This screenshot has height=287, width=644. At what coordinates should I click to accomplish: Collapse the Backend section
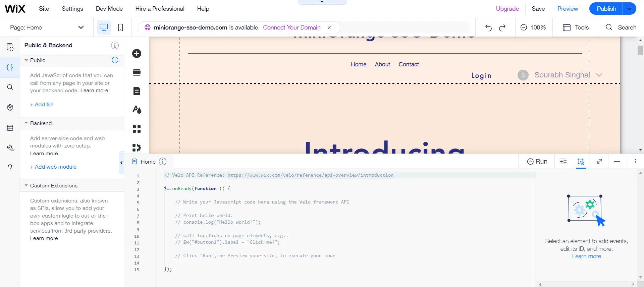click(x=26, y=123)
